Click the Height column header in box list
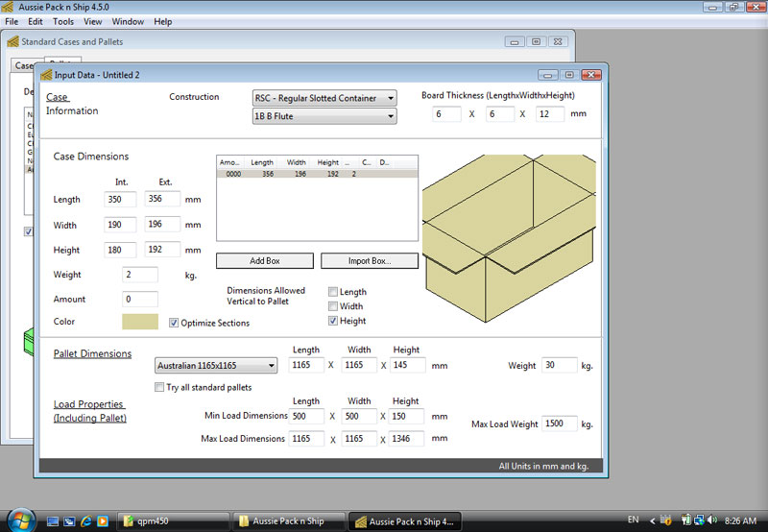 [327, 162]
